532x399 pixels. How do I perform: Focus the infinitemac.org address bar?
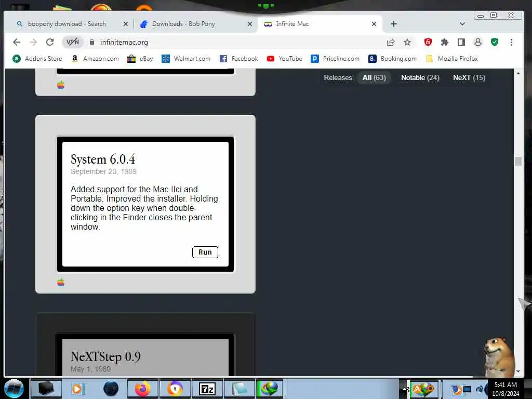[x=237, y=42]
